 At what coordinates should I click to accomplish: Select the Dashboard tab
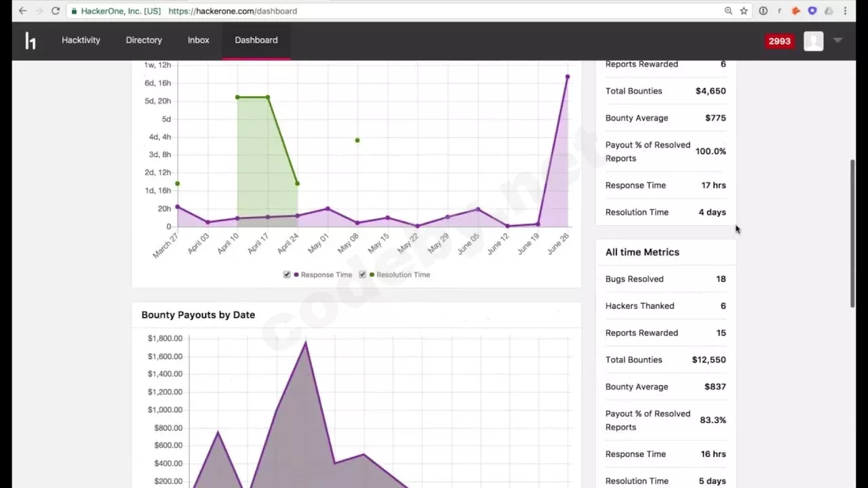(x=256, y=40)
